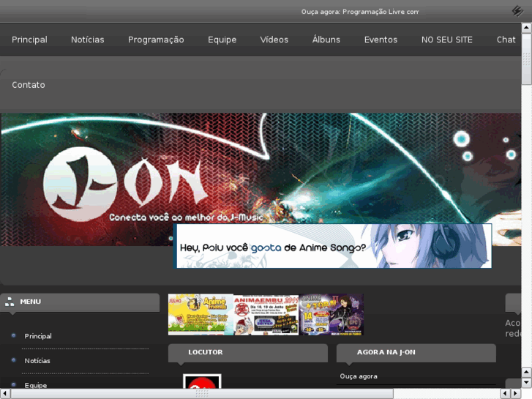Click the horizontal scrollbar left arrow
Screen dimensions: 532x399
coord(5,394)
